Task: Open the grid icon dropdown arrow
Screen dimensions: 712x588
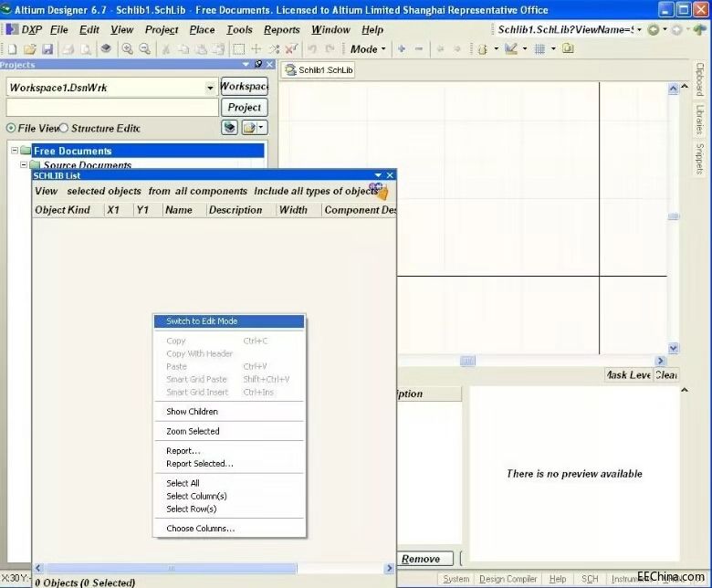Action: pos(553,48)
